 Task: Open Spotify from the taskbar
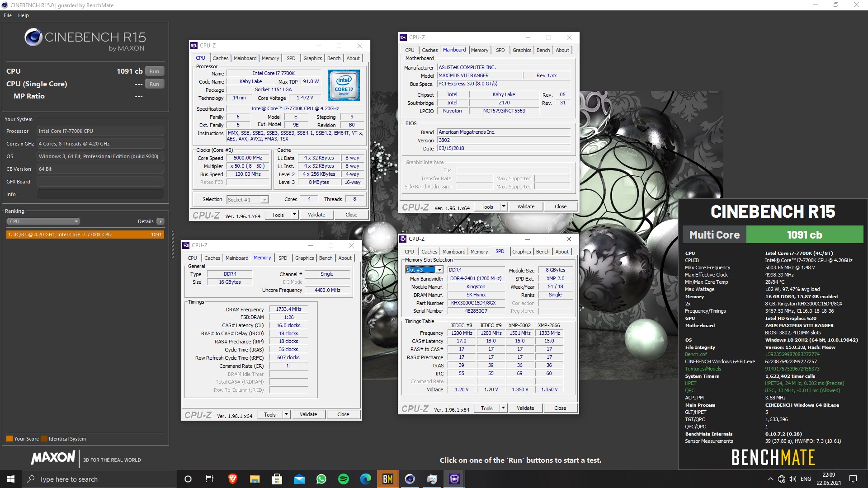click(x=343, y=479)
